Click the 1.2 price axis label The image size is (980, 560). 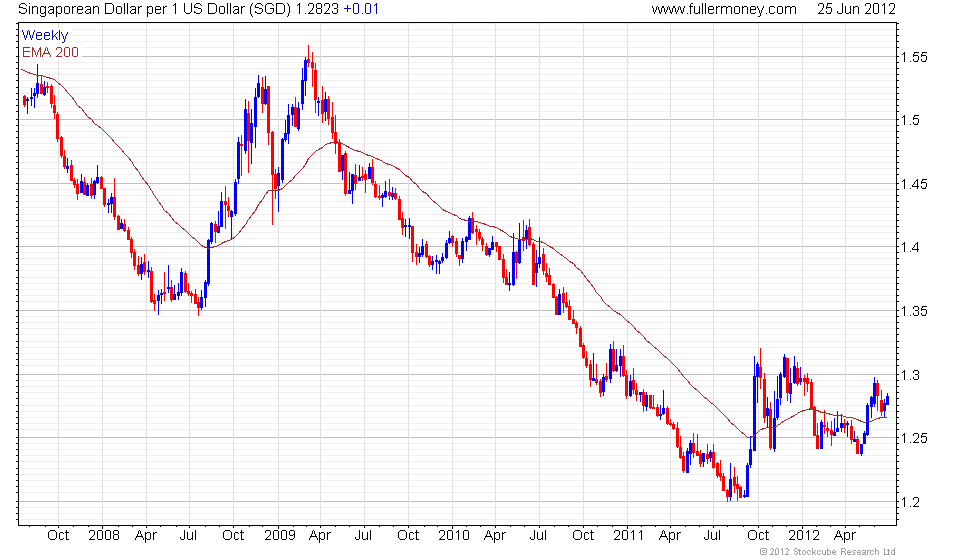910,502
